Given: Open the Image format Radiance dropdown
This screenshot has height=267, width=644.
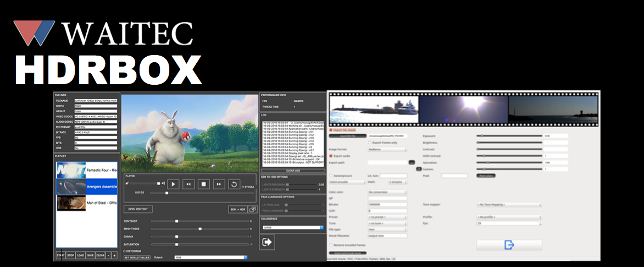Looking at the screenshot, I should pyautogui.click(x=387, y=149).
